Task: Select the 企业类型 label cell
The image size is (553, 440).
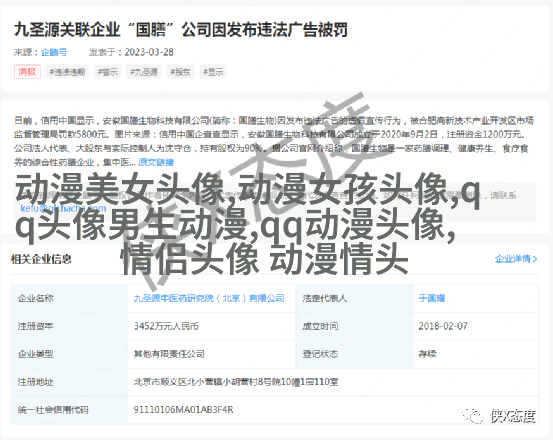Action: click(69, 354)
